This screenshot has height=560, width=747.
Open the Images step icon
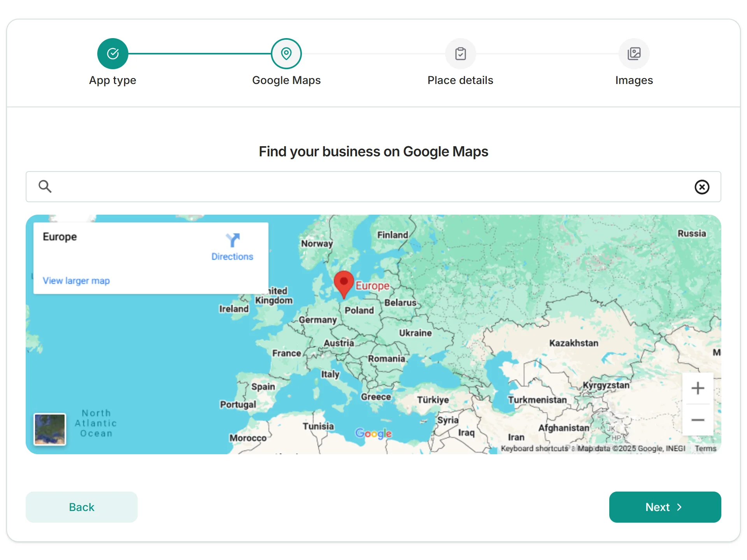click(x=634, y=54)
